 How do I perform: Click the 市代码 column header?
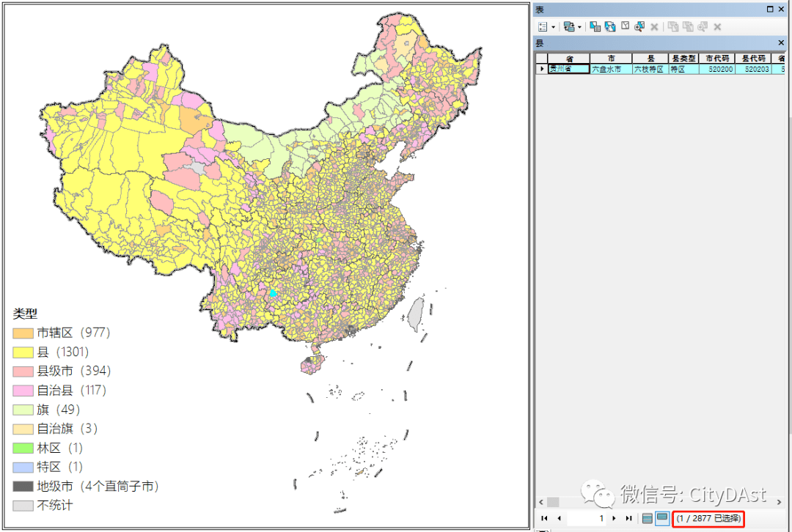717,59
